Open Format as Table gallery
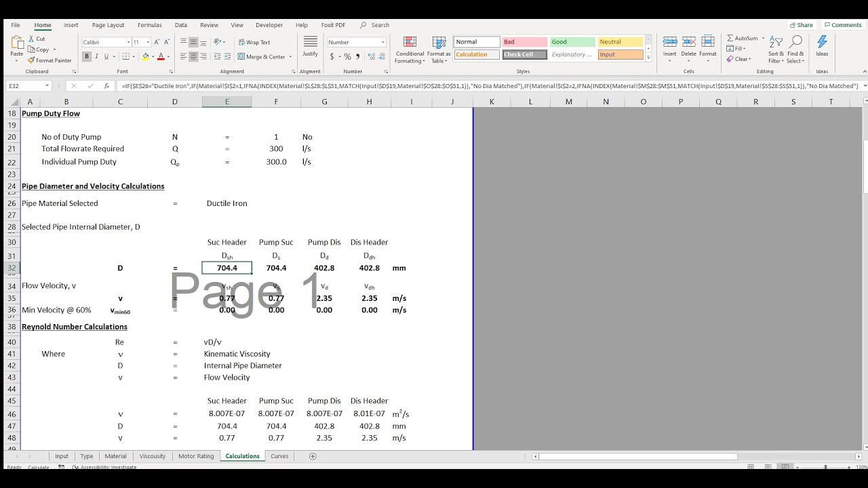This screenshot has height=488, width=868. click(439, 50)
